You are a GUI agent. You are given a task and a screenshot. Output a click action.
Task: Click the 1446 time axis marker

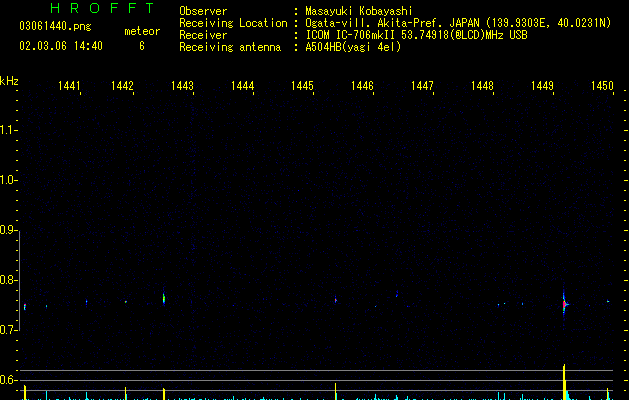tap(362, 86)
